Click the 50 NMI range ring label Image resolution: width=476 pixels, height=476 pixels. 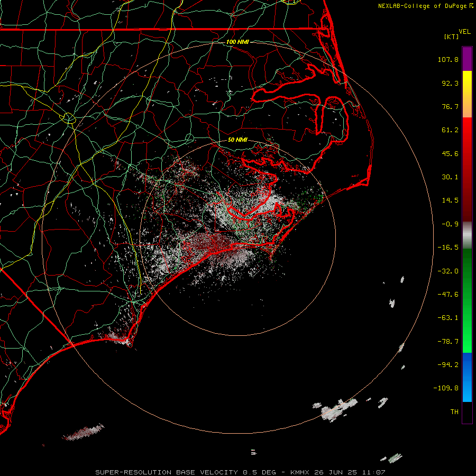(x=237, y=140)
